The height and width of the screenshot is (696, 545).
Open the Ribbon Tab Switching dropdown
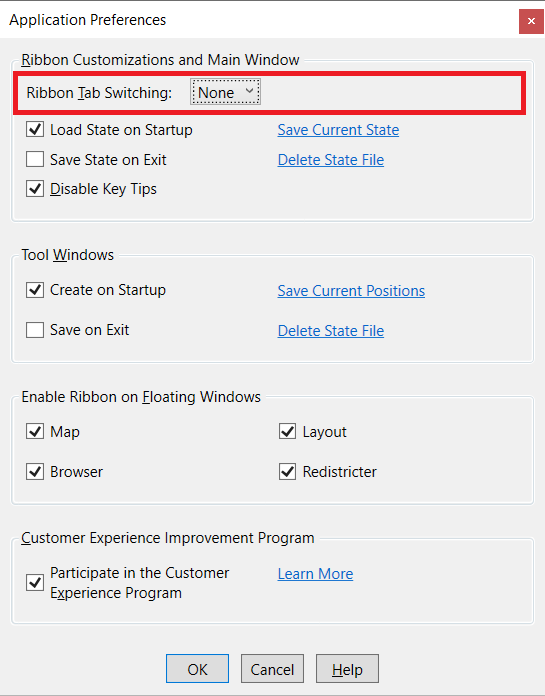[225, 92]
